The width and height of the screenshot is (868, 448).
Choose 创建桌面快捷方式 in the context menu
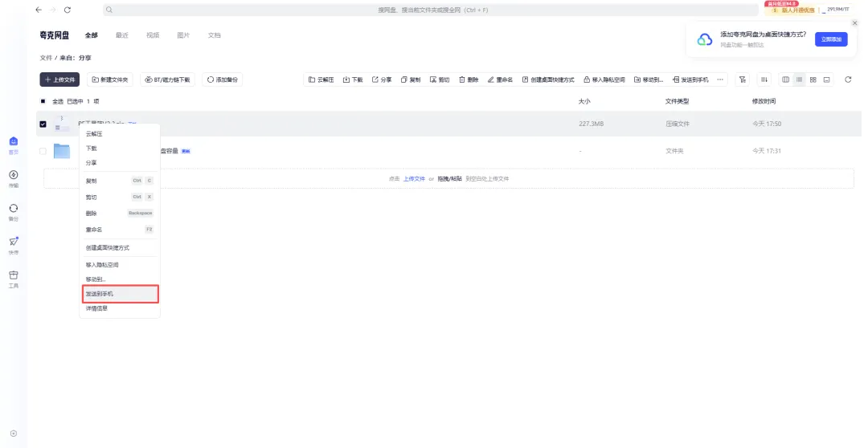pos(120,248)
